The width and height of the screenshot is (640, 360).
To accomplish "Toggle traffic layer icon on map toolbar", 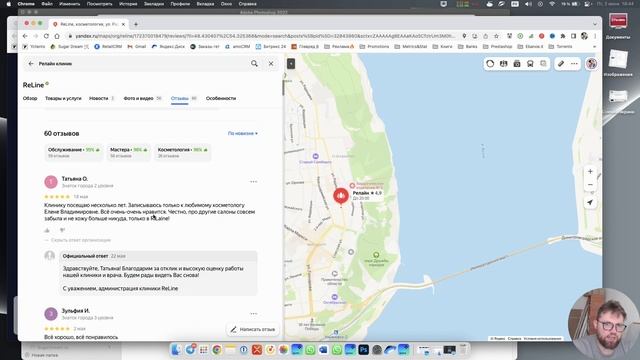I will [x=490, y=64].
